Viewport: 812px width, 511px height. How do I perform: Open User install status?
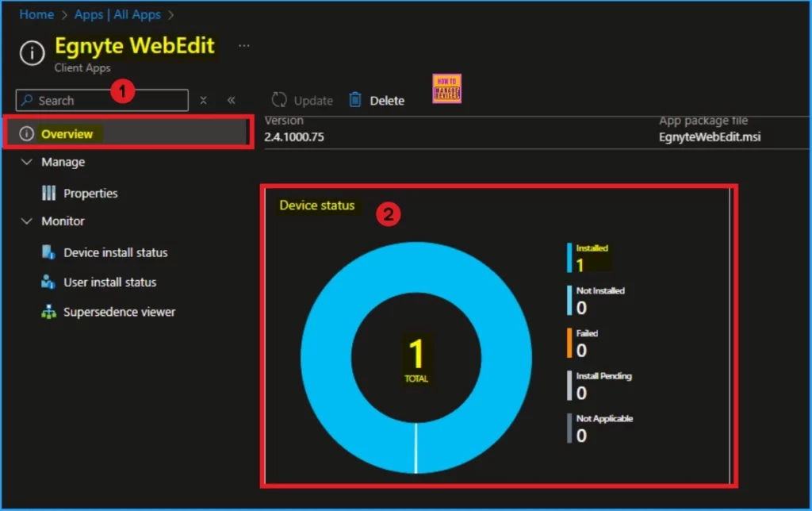click(x=109, y=282)
